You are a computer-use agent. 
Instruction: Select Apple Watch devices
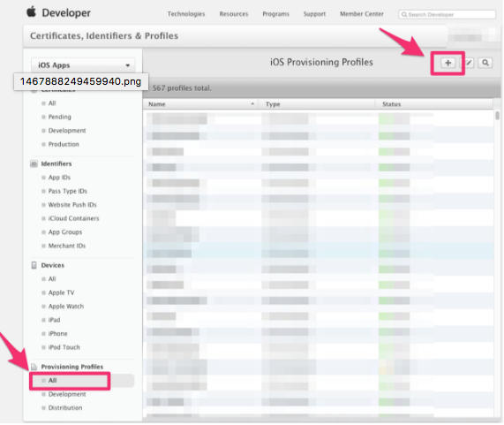pyautogui.click(x=66, y=307)
